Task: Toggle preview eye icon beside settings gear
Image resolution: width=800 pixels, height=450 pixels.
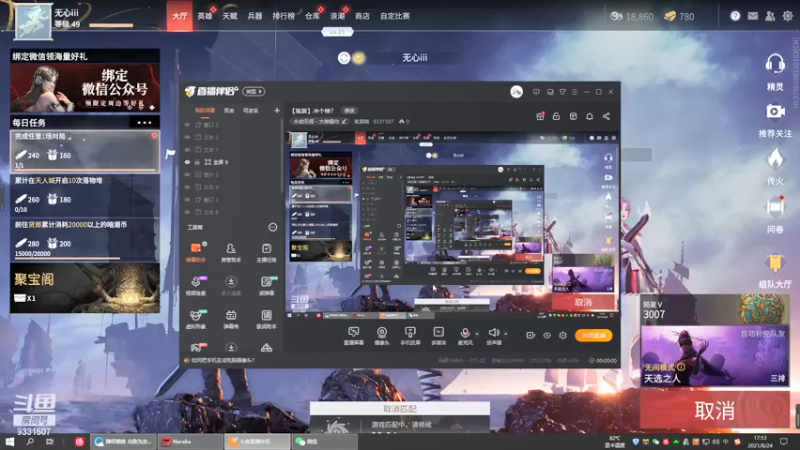Action: [546, 335]
